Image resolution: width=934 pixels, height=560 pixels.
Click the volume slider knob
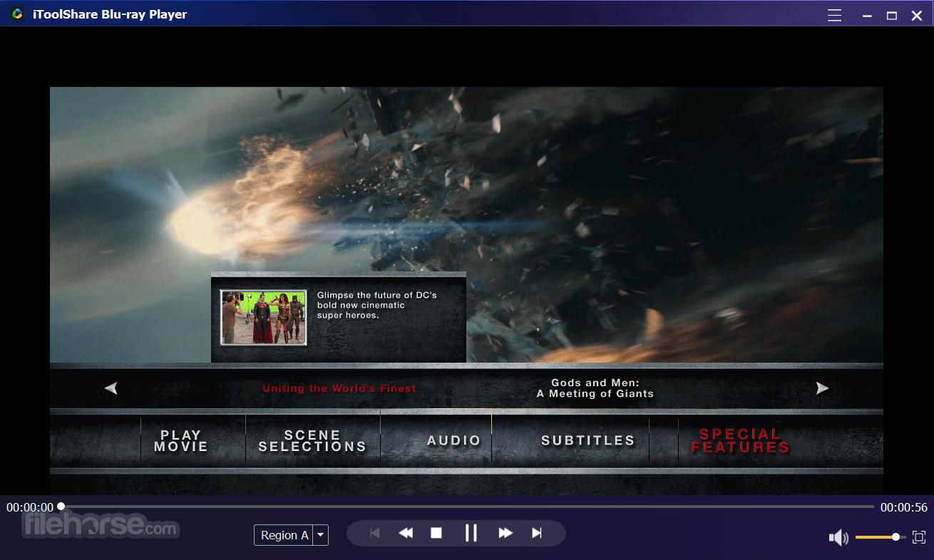pyautogui.click(x=895, y=537)
